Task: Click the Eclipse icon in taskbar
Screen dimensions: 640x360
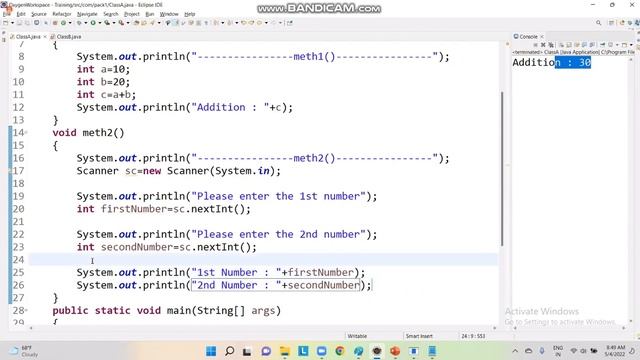Action: (x=376, y=351)
